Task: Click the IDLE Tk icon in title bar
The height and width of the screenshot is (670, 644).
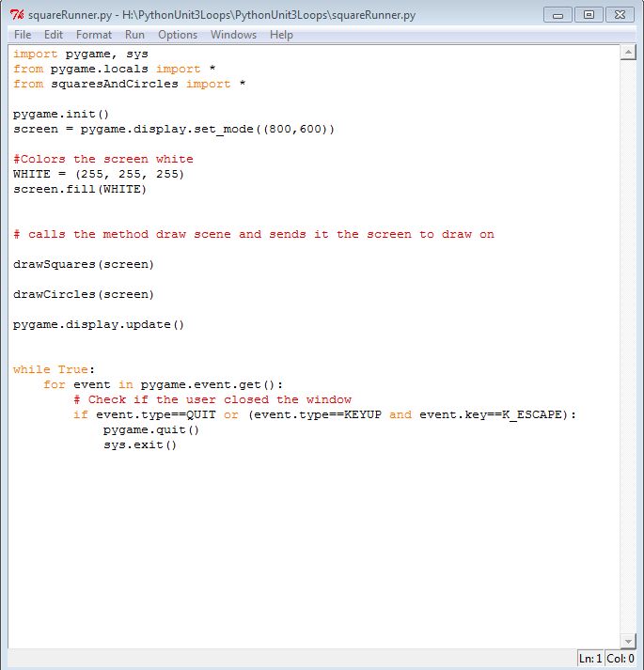Action: click(x=17, y=15)
